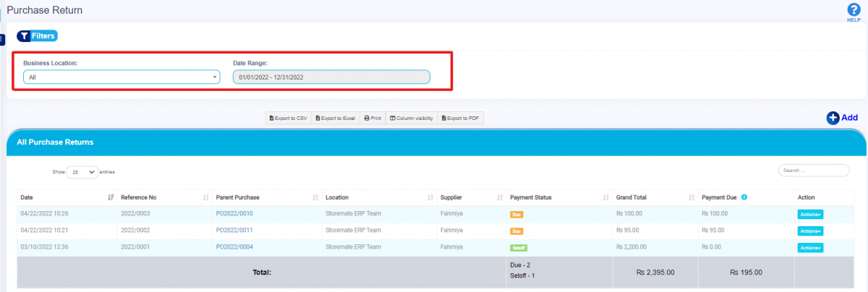Sort by Parent Purchase column
The width and height of the screenshot is (868, 292).
tap(267, 197)
